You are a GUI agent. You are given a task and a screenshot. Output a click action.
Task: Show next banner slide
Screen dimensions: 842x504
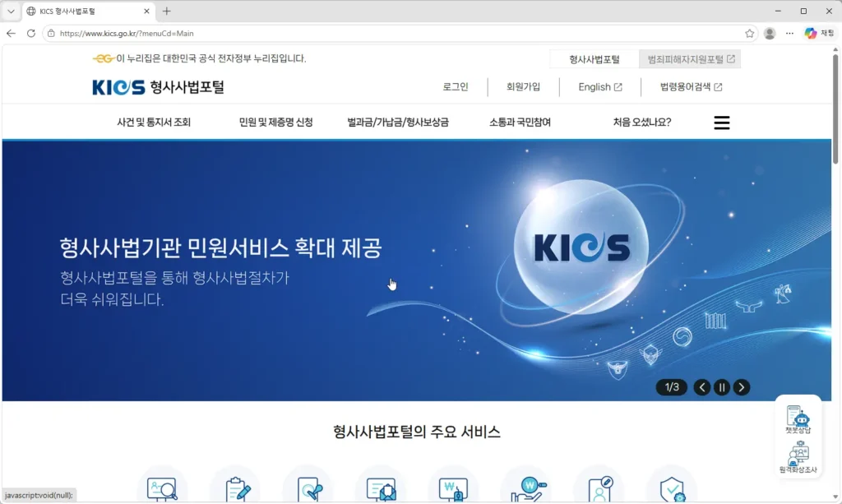[742, 387]
